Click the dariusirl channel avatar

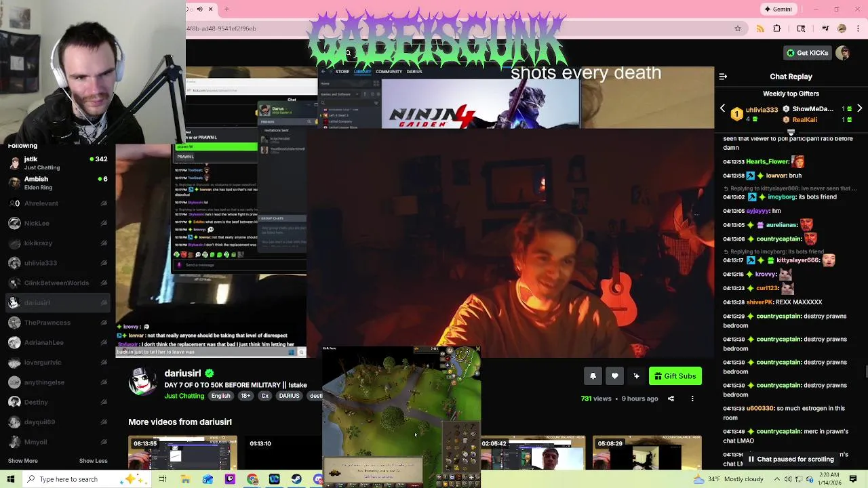[x=142, y=381]
